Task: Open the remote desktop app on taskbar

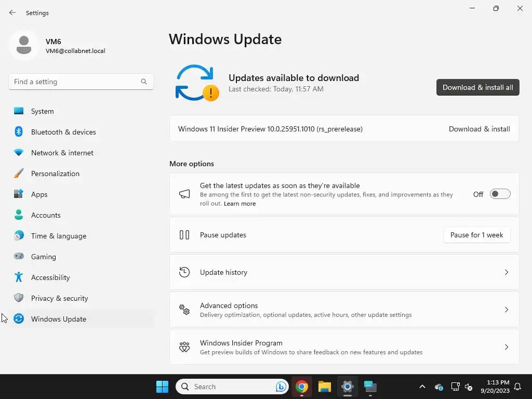Action: coord(370,387)
